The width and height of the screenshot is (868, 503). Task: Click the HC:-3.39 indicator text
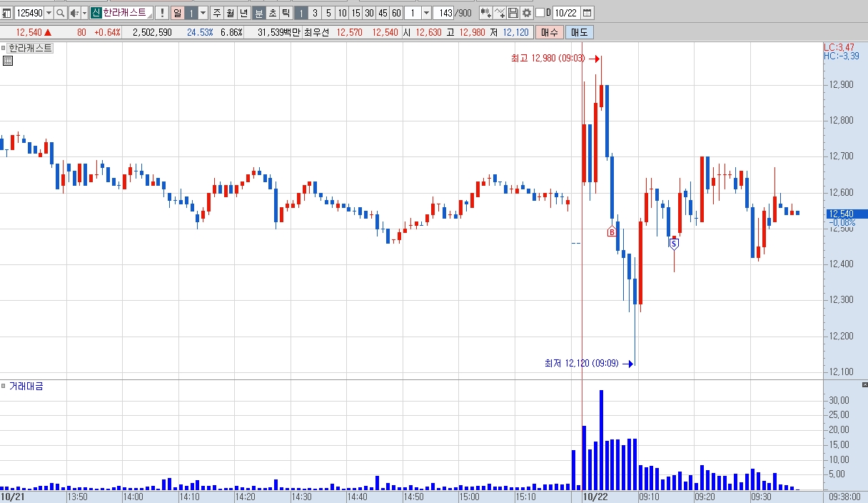point(841,56)
